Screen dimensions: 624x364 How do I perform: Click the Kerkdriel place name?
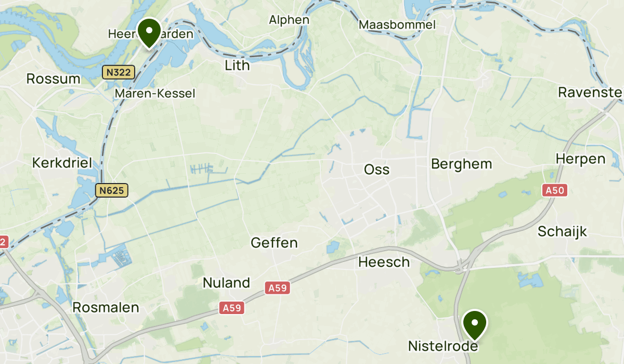click(62, 162)
